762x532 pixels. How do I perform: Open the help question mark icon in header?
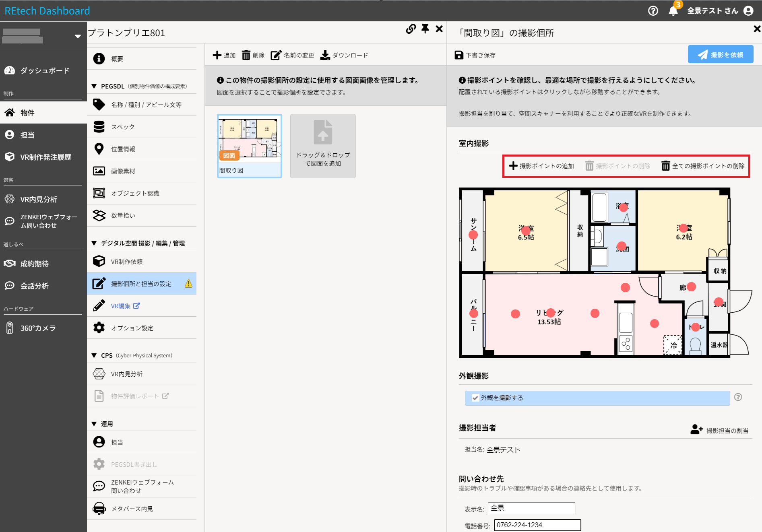click(653, 11)
